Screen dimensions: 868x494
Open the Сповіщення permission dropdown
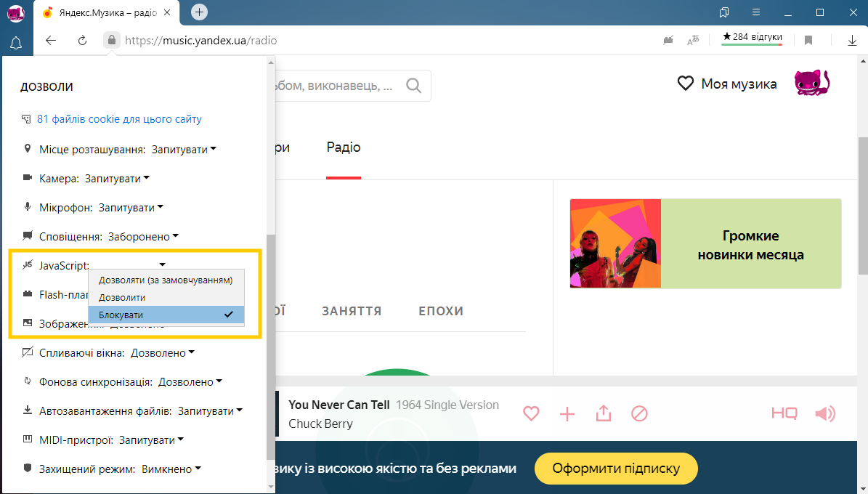coord(143,237)
